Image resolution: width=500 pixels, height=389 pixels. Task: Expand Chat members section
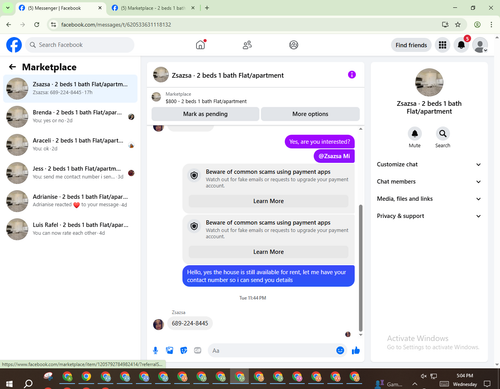pos(429,182)
